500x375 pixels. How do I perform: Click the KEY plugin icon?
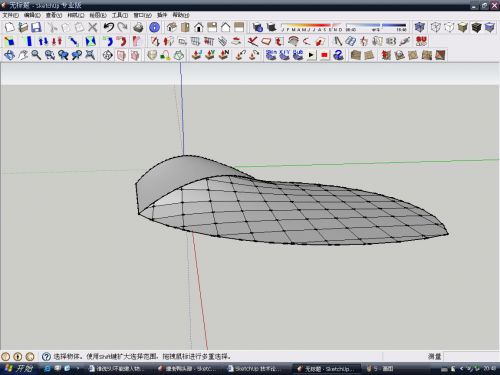[285, 55]
